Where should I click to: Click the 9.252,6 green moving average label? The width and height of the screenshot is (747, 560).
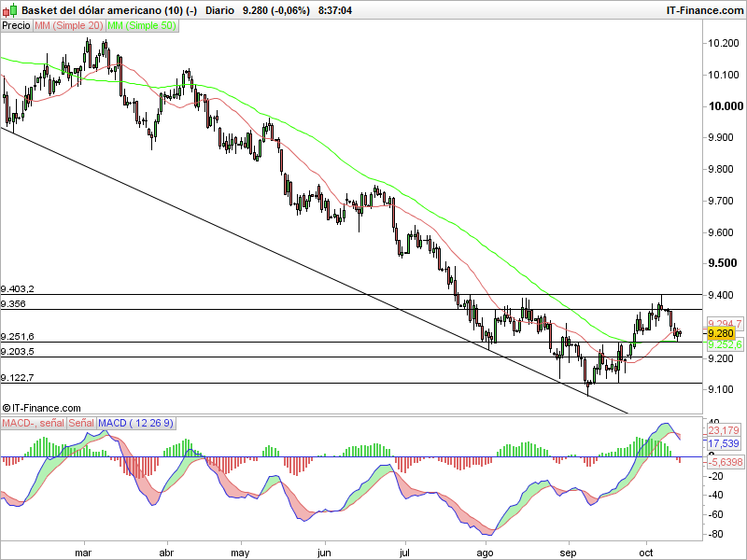pos(725,344)
